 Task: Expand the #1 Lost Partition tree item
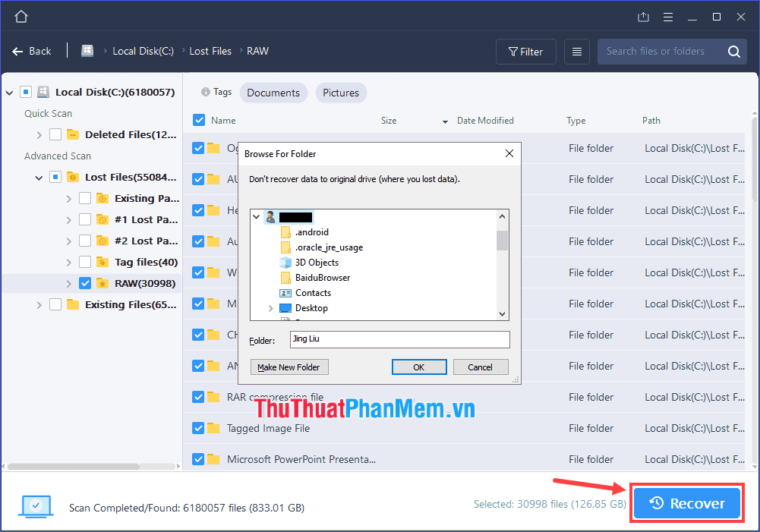click(x=67, y=219)
